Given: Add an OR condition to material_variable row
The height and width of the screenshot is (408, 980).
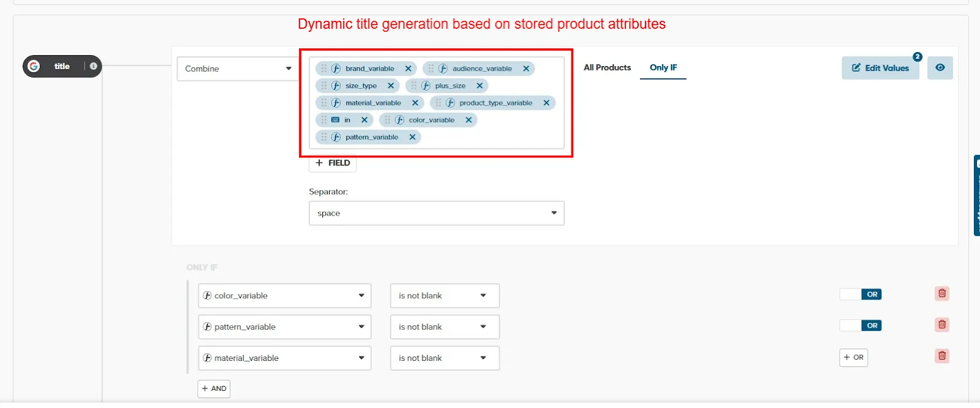Looking at the screenshot, I should click(853, 357).
